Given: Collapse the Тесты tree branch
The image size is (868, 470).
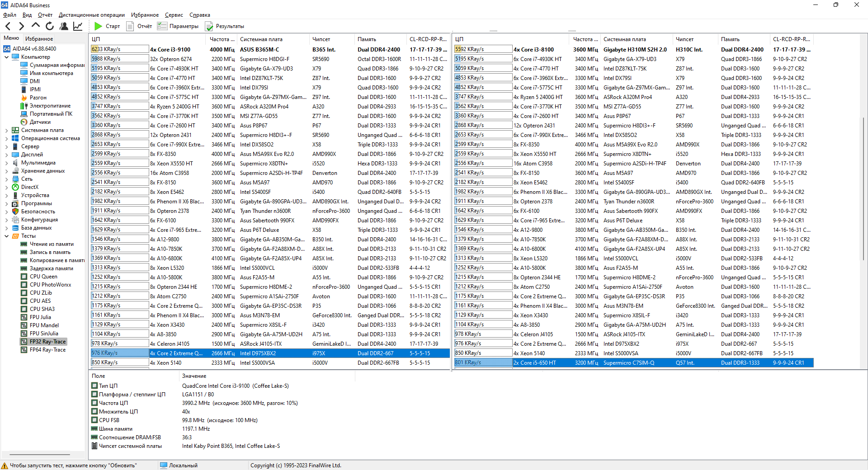Looking at the screenshot, I should [x=6, y=236].
